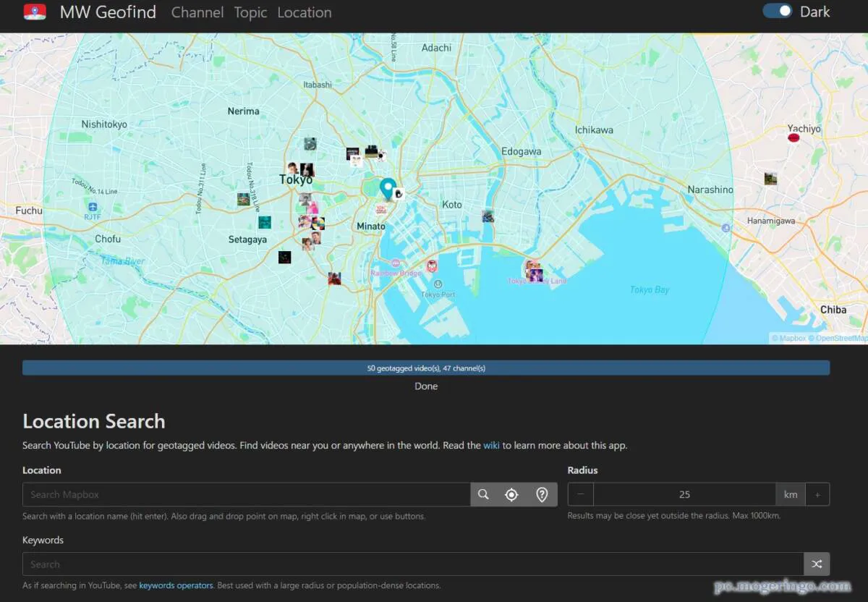This screenshot has height=602, width=868.
Task: Click the Nerima label on map
Action: (x=243, y=111)
